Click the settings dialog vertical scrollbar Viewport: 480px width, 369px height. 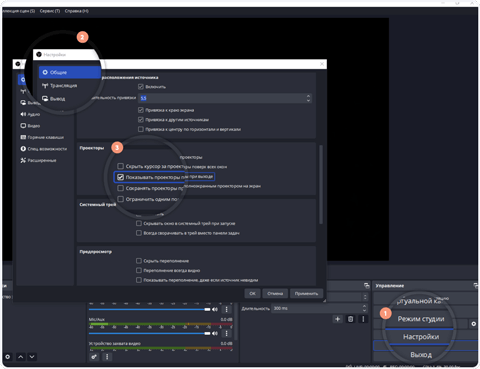[x=321, y=184]
